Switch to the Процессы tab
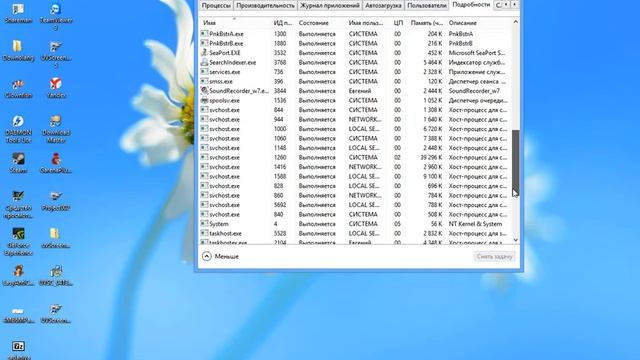This screenshot has height=360, width=640. (216, 5)
